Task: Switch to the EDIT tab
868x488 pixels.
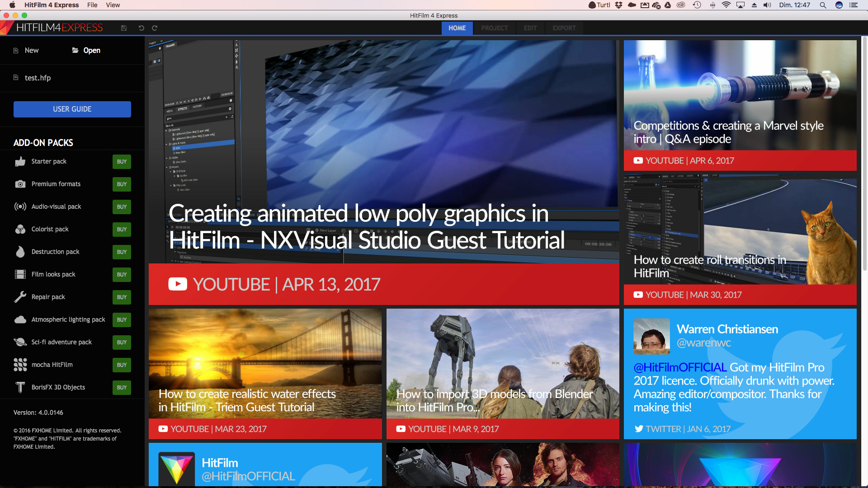Action: [530, 28]
